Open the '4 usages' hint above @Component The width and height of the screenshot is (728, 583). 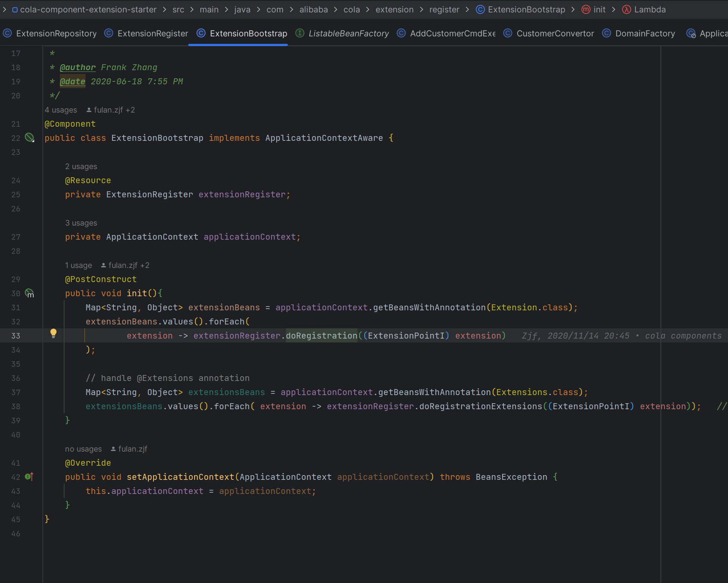pyautogui.click(x=61, y=110)
